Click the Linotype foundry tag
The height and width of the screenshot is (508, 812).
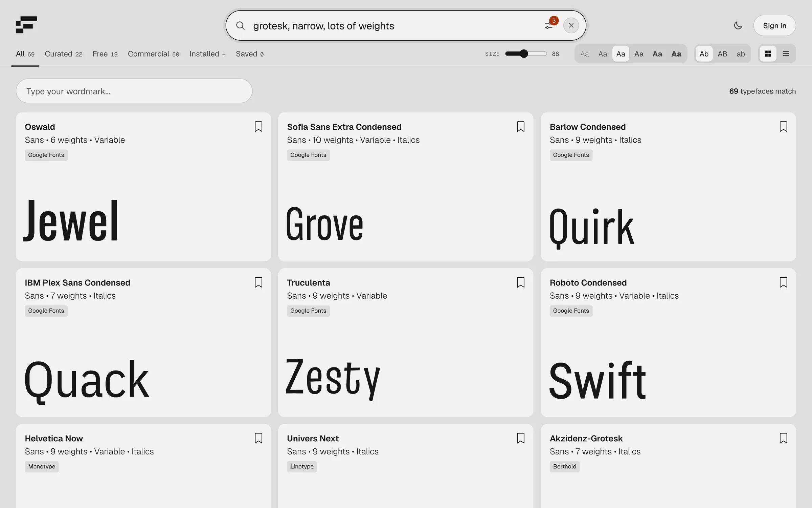click(302, 466)
